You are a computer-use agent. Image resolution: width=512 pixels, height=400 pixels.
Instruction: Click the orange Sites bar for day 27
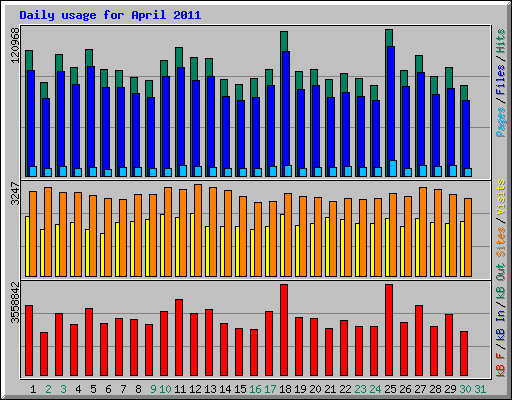(x=423, y=232)
